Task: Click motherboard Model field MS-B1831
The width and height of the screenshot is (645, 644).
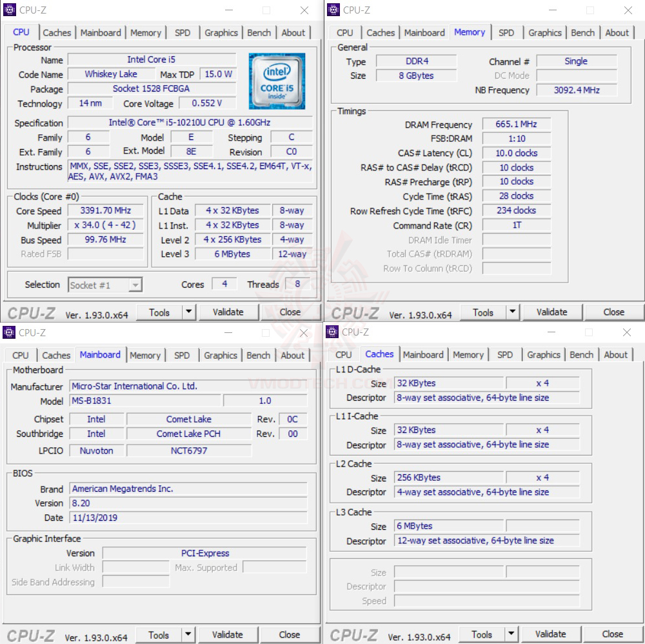Action: pyautogui.click(x=146, y=400)
